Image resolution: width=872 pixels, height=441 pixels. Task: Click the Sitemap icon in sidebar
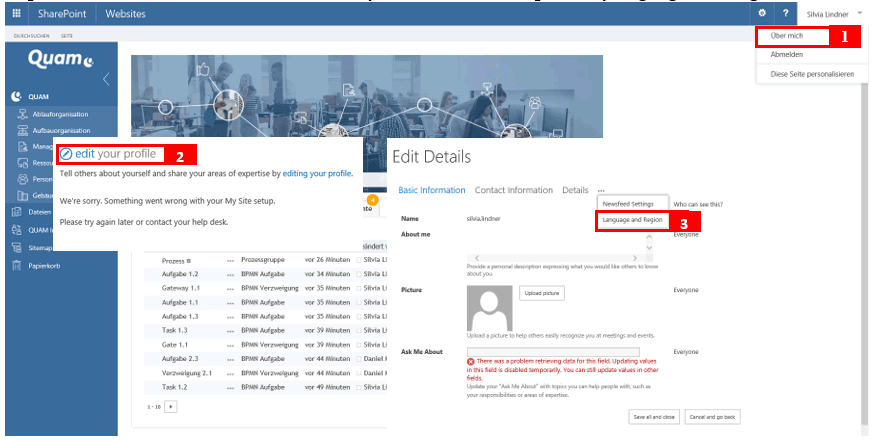(16, 247)
